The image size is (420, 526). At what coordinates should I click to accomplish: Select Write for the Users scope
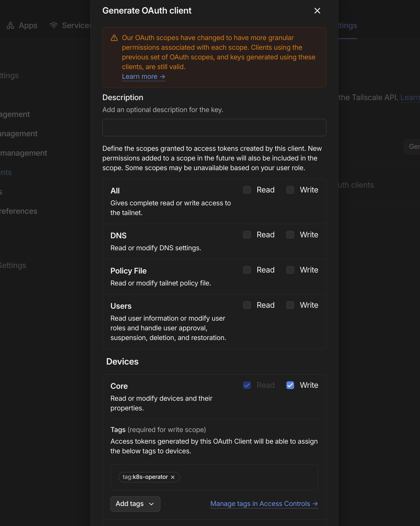click(x=290, y=305)
